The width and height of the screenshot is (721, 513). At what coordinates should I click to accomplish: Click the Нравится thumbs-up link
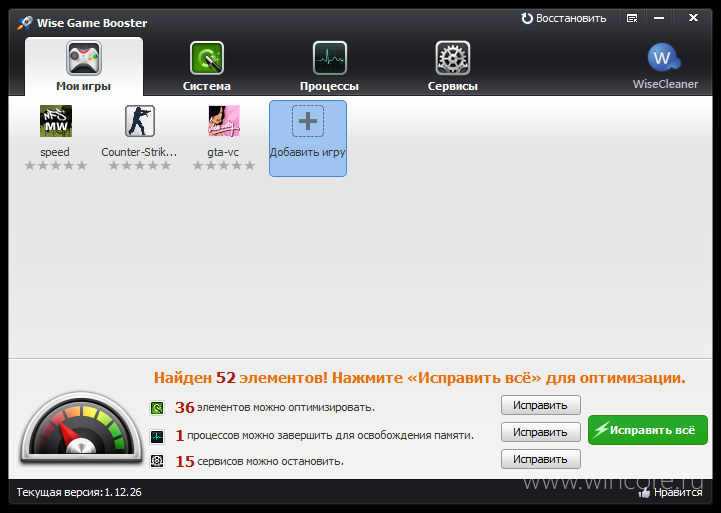(671, 493)
